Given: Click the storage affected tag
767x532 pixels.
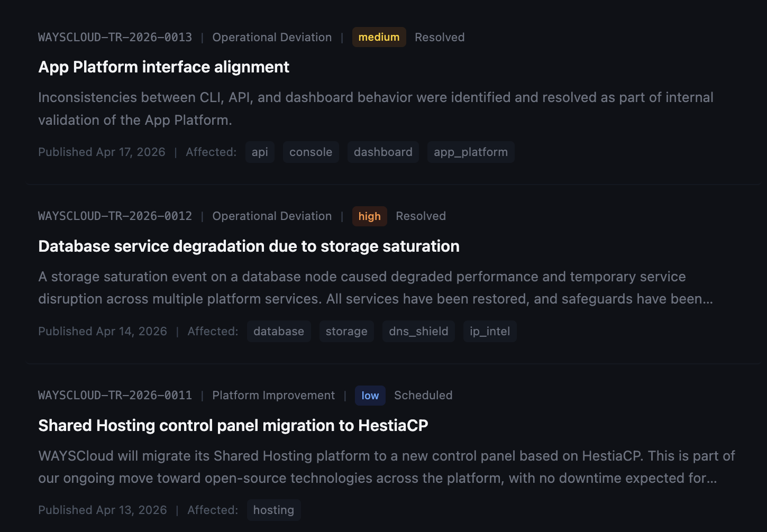Looking at the screenshot, I should click(x=346, y=331).
